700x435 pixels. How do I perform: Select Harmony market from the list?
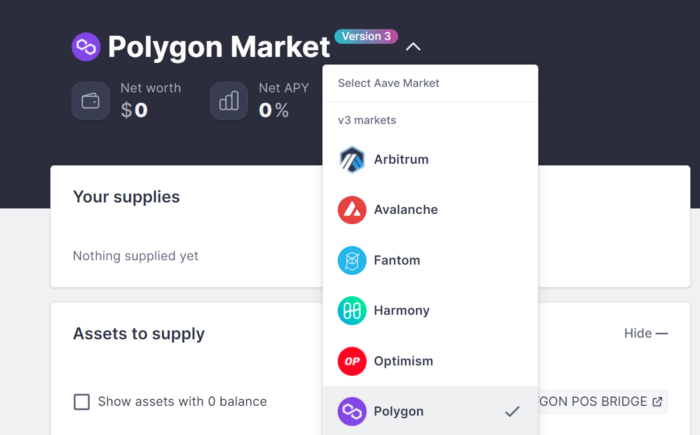click(x=430, y=310)
